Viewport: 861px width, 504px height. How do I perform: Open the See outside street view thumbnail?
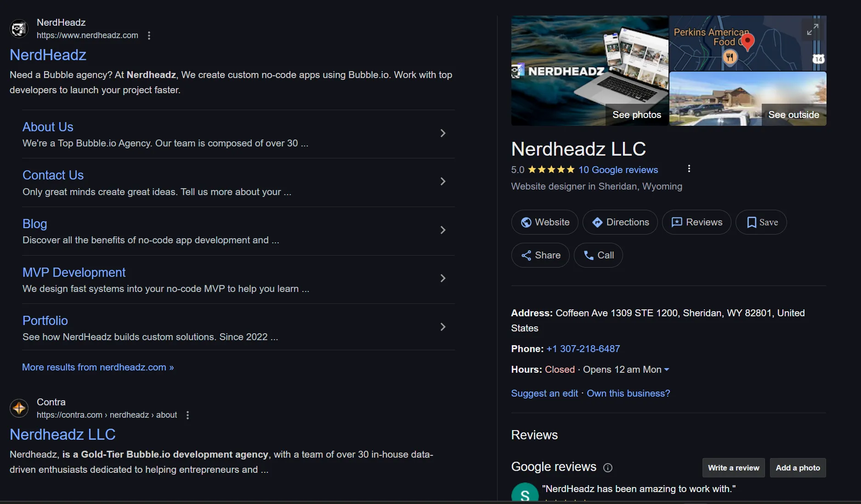748,99
